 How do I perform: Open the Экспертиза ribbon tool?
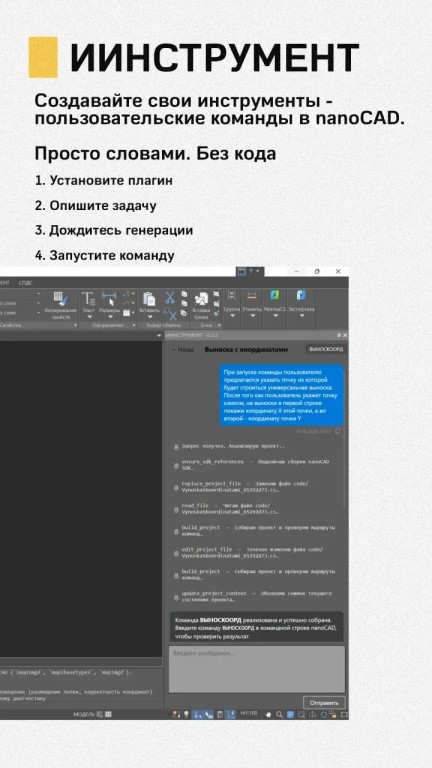301,305
